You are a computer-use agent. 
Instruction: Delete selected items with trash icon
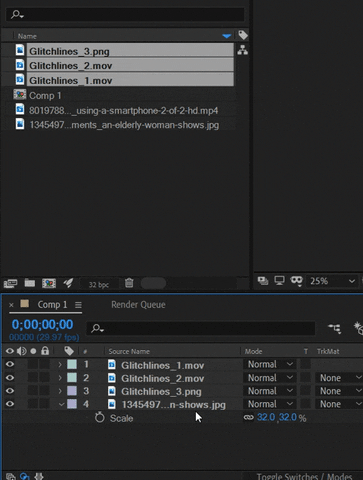point(129,283)
